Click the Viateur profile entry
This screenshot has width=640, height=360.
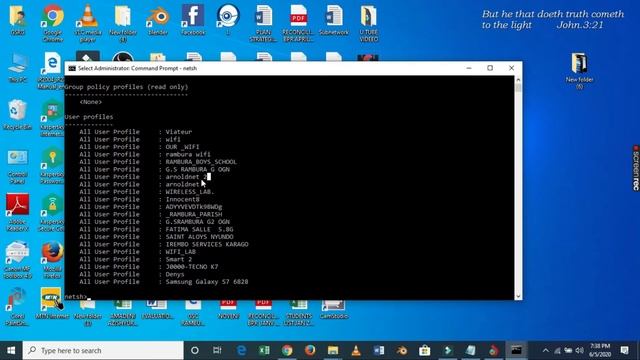pyautogui.click(x=179, y=132)
